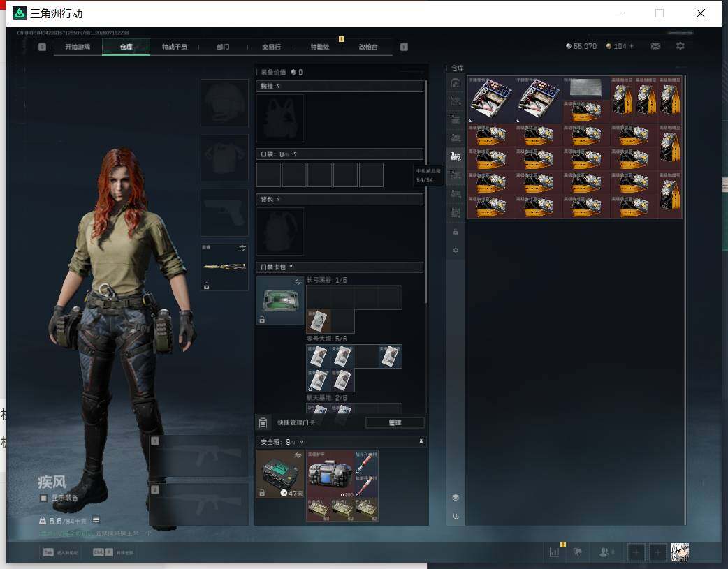Screen dimensions: 728x569
Task: Click swap icon on keycard case
Action: (298, 282)
